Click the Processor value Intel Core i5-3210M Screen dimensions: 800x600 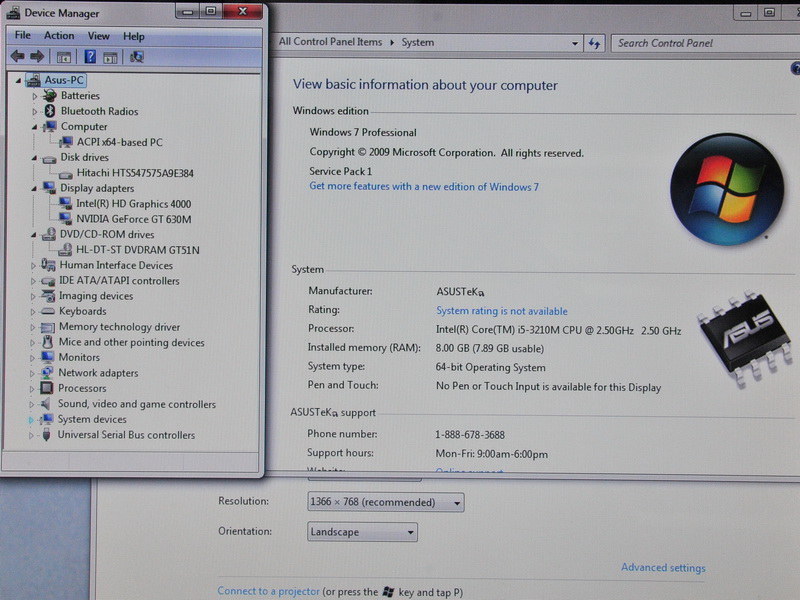pos(558,330)
